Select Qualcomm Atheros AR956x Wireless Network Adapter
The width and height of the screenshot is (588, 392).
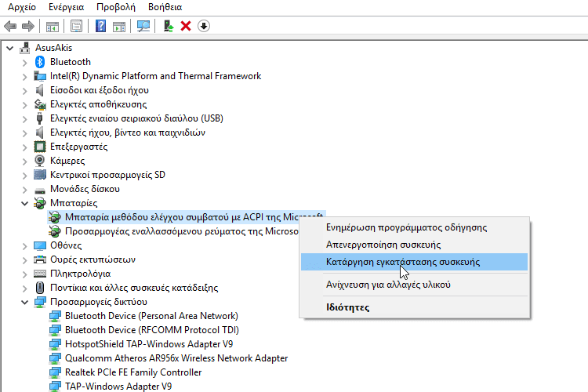(176, 358)
